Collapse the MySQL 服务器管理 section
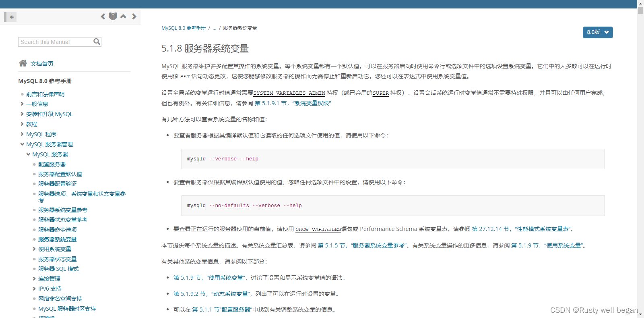 [x=22, y=144]
